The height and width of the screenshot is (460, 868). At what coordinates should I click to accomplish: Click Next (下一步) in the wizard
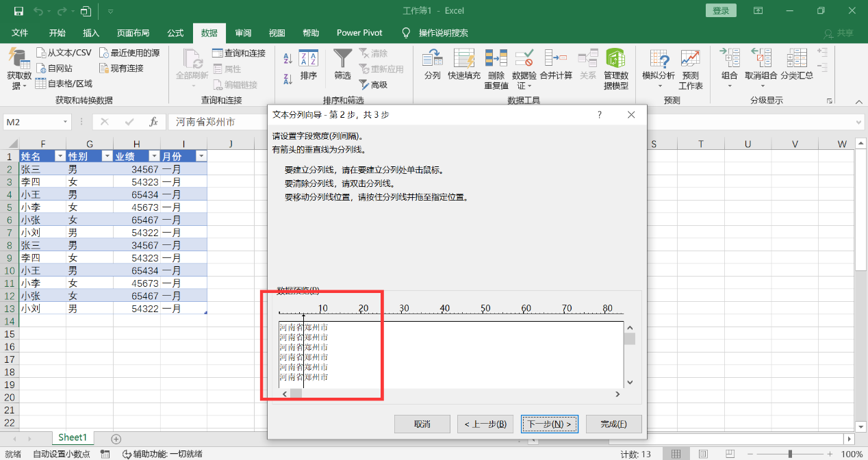(x=550, y=424)
